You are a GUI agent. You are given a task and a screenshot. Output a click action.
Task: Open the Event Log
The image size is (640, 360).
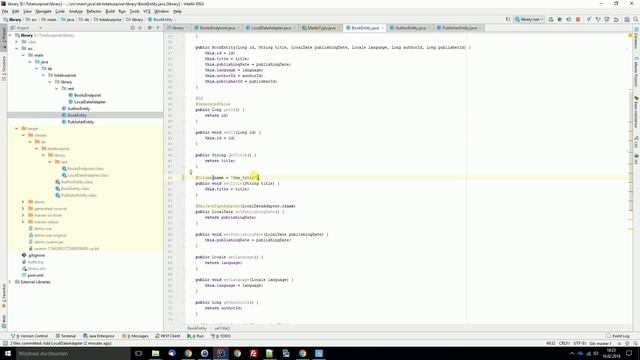[618, 336]
